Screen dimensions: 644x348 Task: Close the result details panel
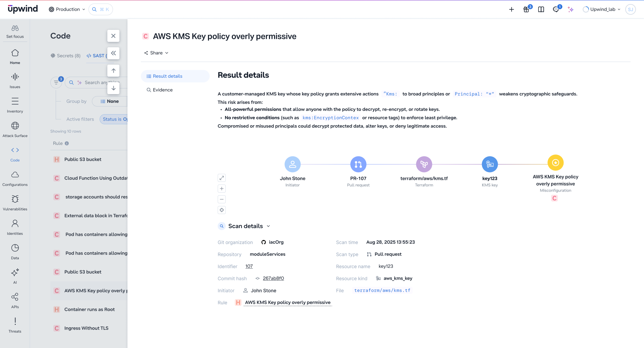(x=113, y=36)
